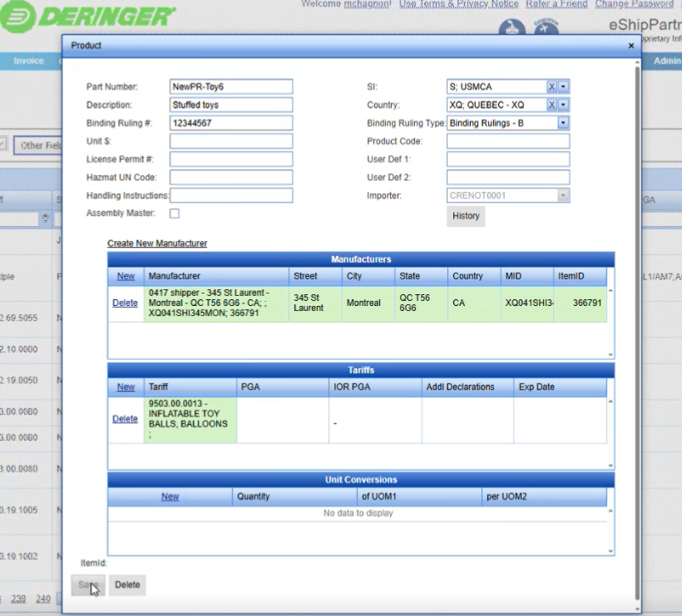Clear the SI field with its X icon
The image size is (682, 616).
(x=551, y=87)
